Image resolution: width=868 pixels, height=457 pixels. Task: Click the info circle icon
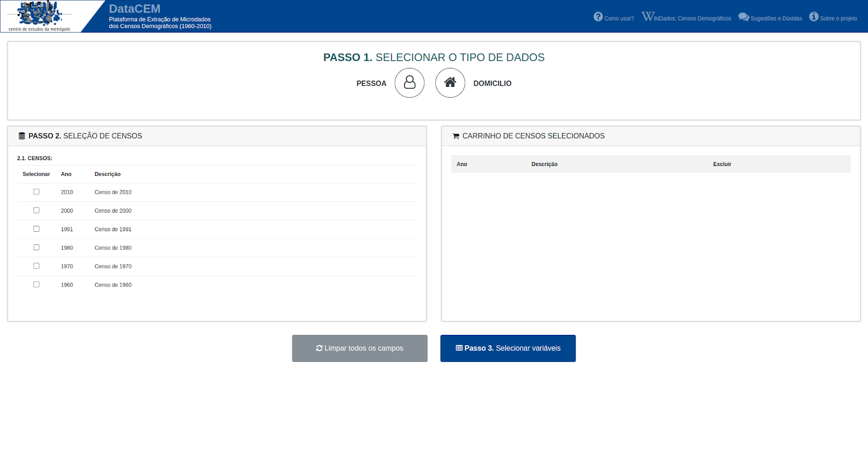tap(814, 17)
